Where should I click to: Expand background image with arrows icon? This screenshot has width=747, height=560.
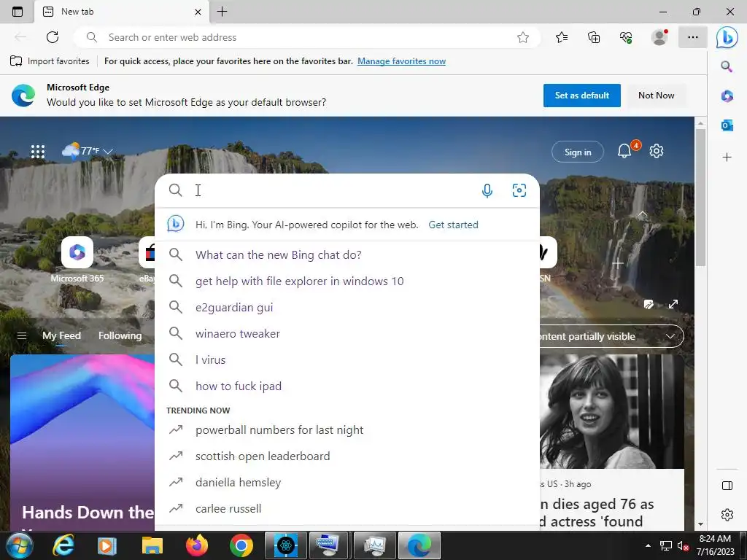(x=673, y=304)
